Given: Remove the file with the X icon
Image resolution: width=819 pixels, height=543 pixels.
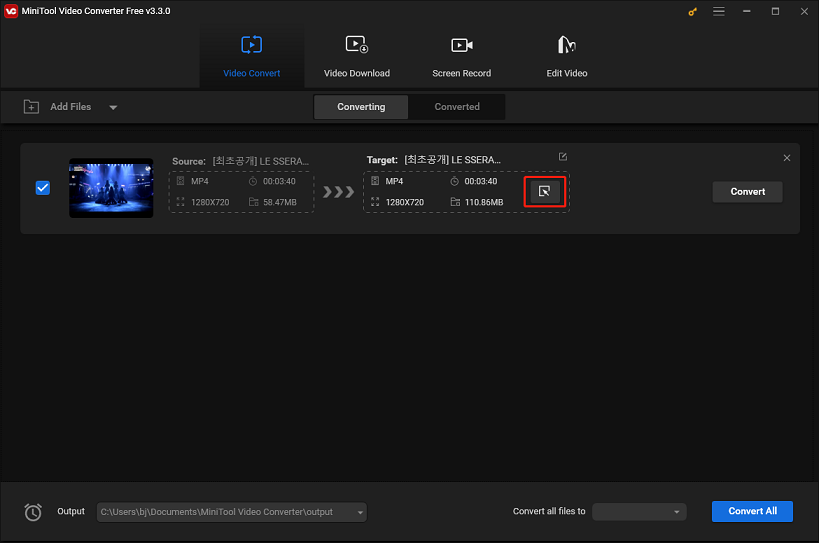Looking at the screenshot, I should (787, 158).
